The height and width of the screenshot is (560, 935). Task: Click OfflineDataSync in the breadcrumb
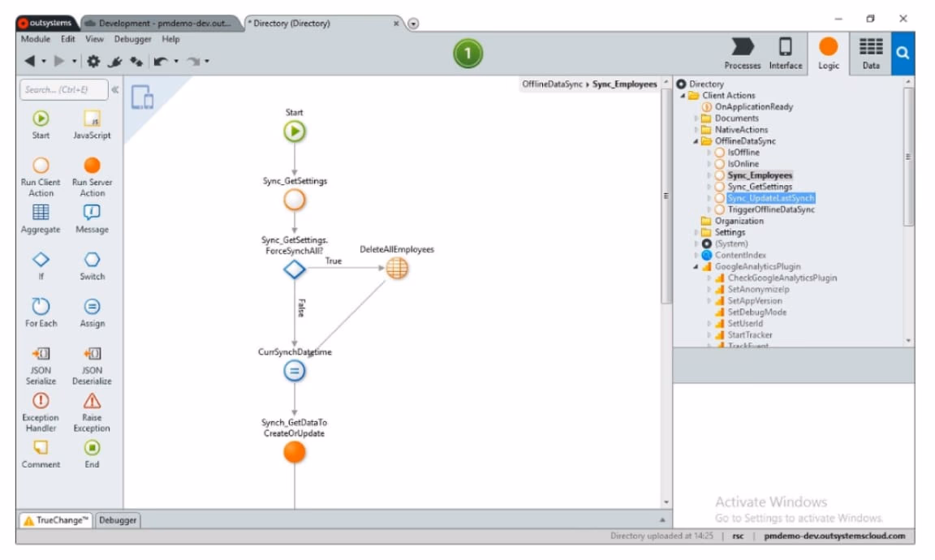point(552,84)
